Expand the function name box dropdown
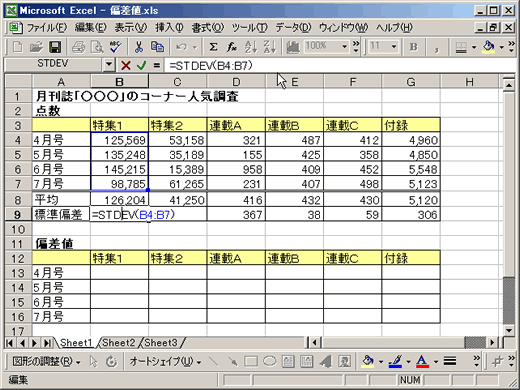Screen dimensions: 520x390 (x=109, y=64)
